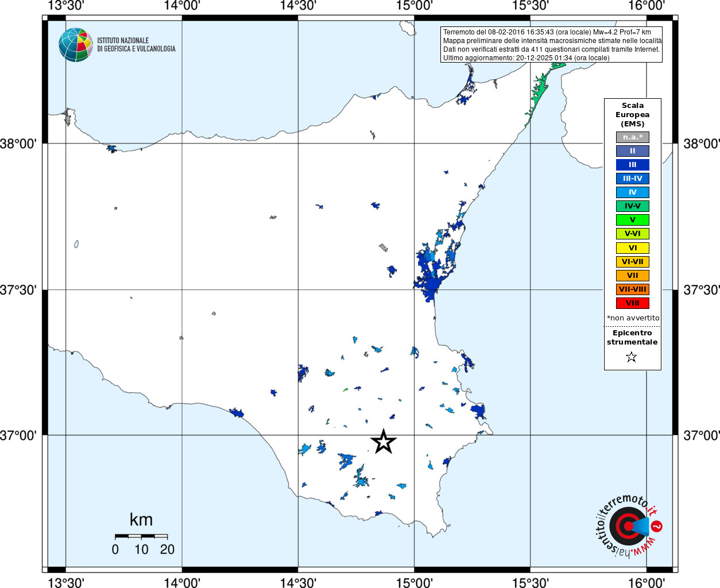Select the intensity II legend swatch

pos(633,151)
